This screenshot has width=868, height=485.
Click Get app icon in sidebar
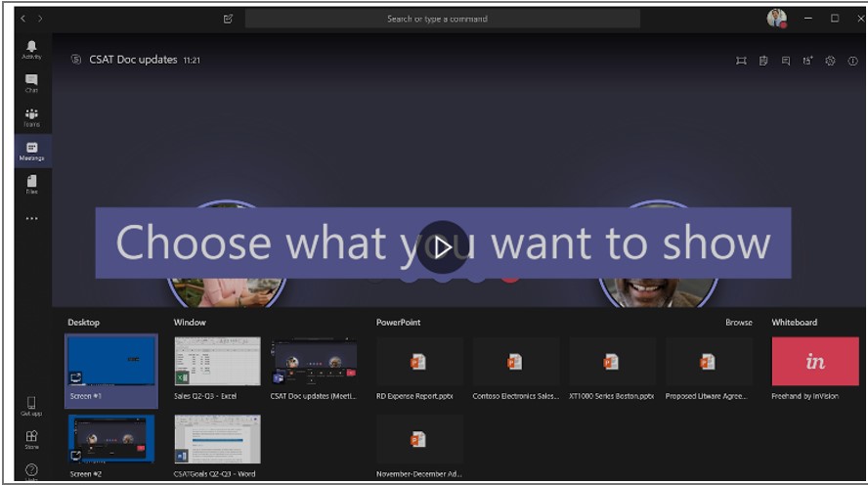(31, 406)
